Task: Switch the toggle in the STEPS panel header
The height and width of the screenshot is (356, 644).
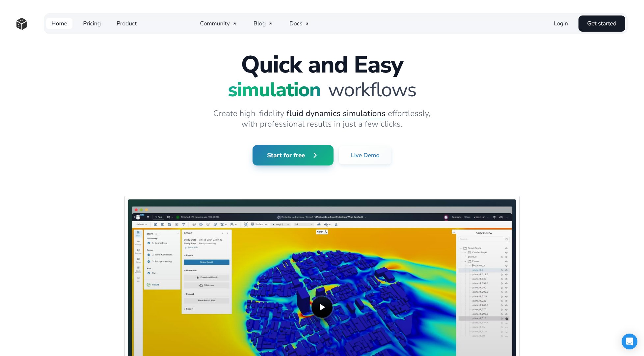Action: point(158,234)
